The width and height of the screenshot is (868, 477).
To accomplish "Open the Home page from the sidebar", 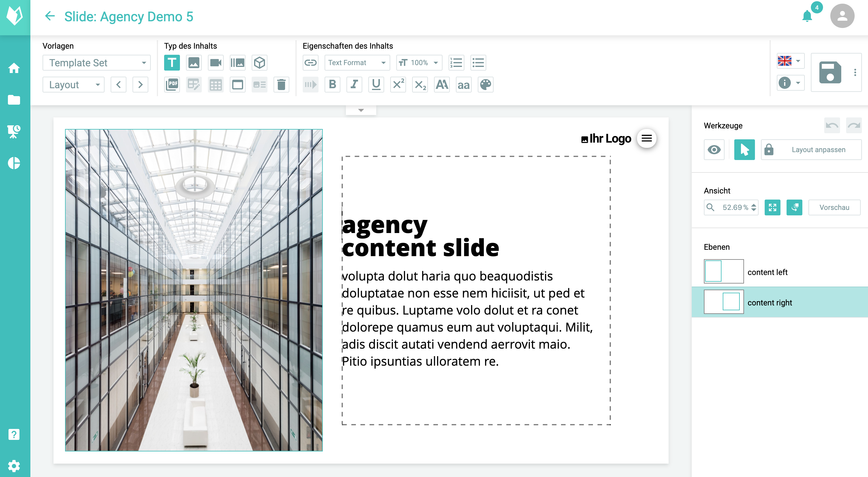I will point(14,68).
